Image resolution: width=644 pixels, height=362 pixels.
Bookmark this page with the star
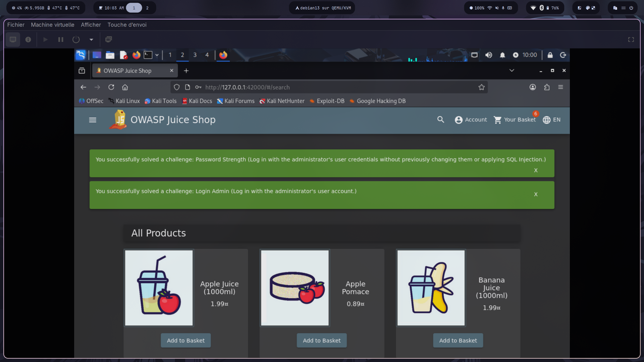[482, 87]
